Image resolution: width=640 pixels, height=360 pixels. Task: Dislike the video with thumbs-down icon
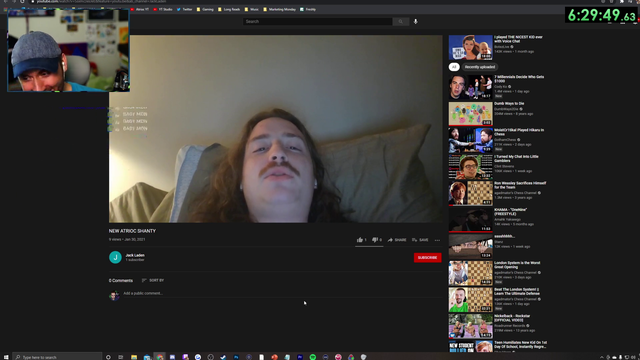pos(376,240)
